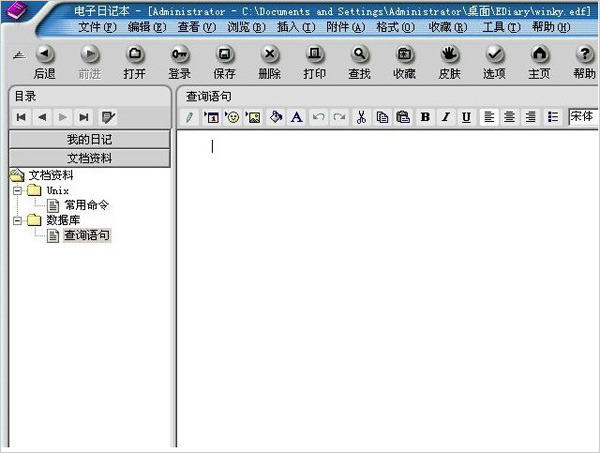600x453 pixels.
Task: Select the Unix folder
Action: click(x=58, y=190)
